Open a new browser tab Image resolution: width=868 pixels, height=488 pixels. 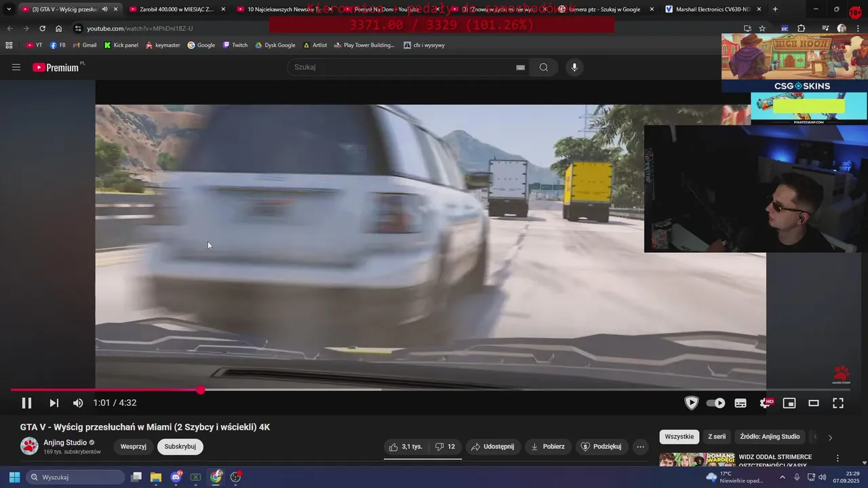[775, 9]
